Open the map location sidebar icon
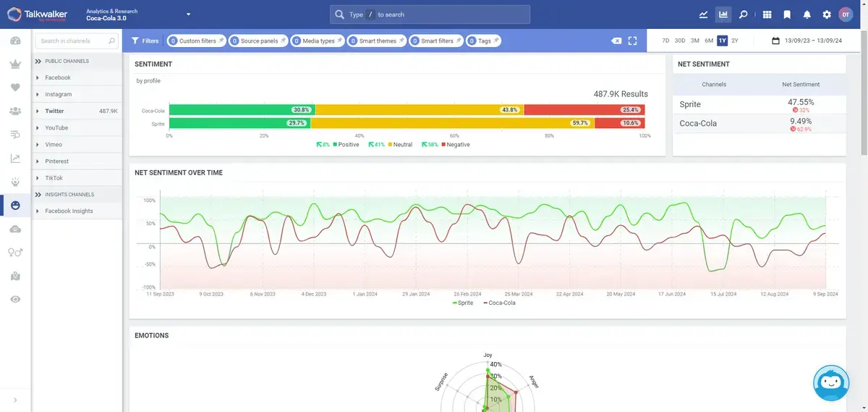This screenshot has width=868, height=412. pyautogui.click(x=15, y=276)
